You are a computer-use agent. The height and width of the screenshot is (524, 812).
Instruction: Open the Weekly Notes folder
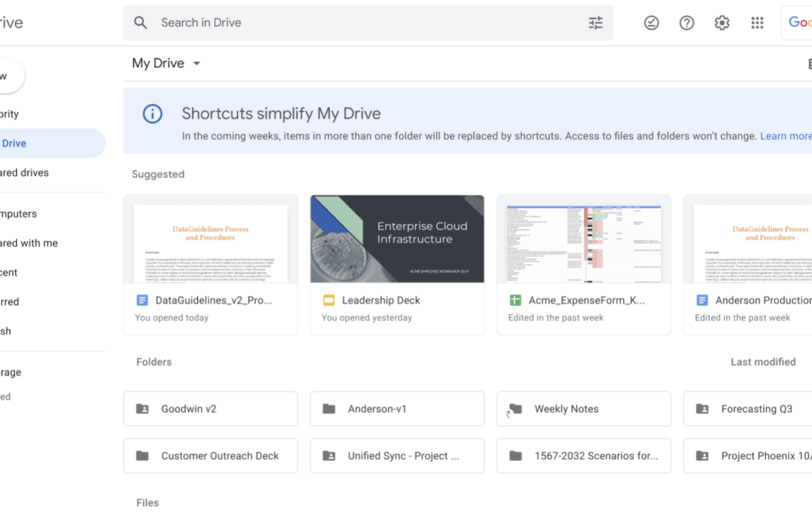(x=583, y=409)
